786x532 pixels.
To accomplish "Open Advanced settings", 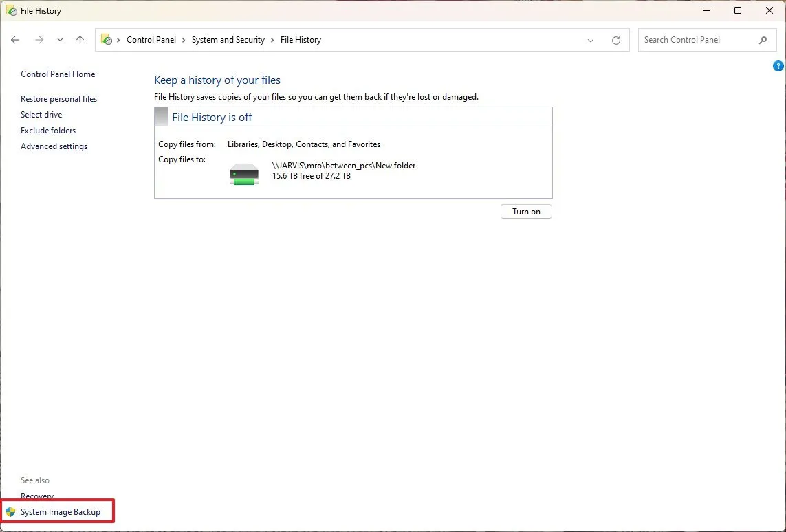I will point(54,146).
